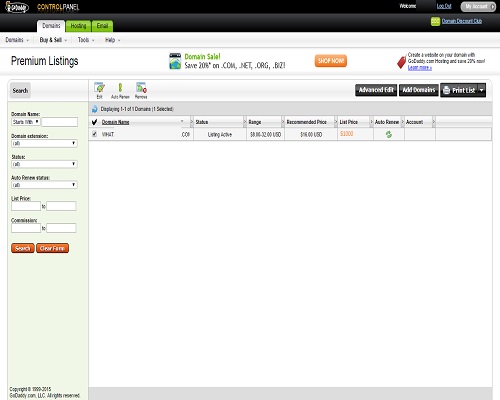Screen dimensions: 500x400
Task: Switch to the Hosting tab
Action: click(78, 26)
